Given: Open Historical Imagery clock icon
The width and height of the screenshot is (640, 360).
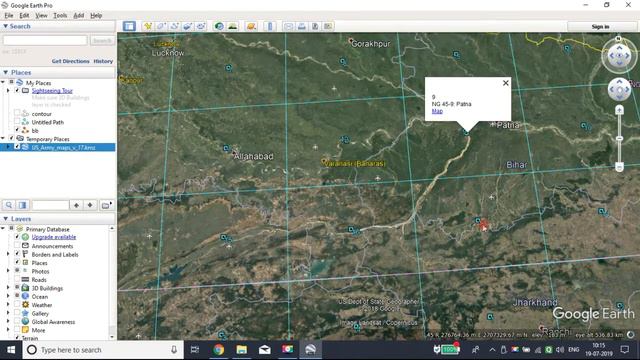Looking at the screenshot, I should click(219, 26).
